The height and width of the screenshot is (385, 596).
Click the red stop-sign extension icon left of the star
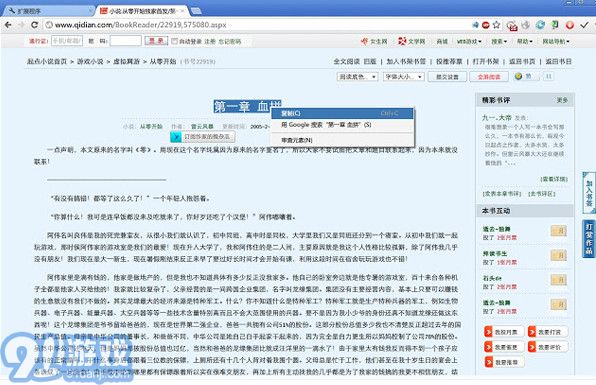pyautogui.click(x=486, y=25)
